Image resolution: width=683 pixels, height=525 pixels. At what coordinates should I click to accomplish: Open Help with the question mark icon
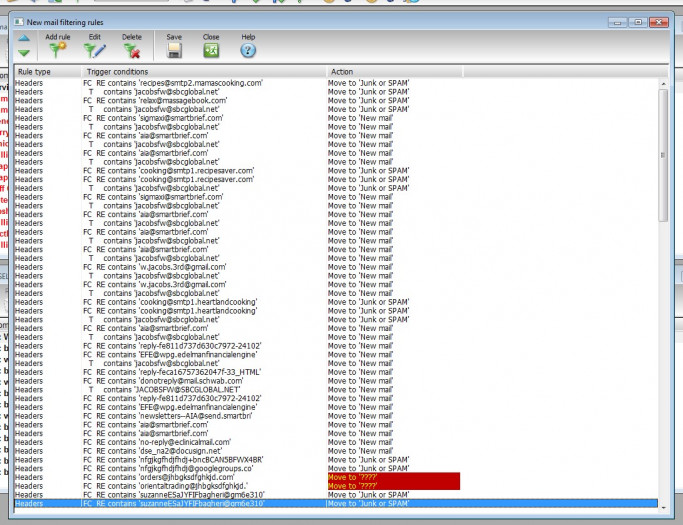248,50
